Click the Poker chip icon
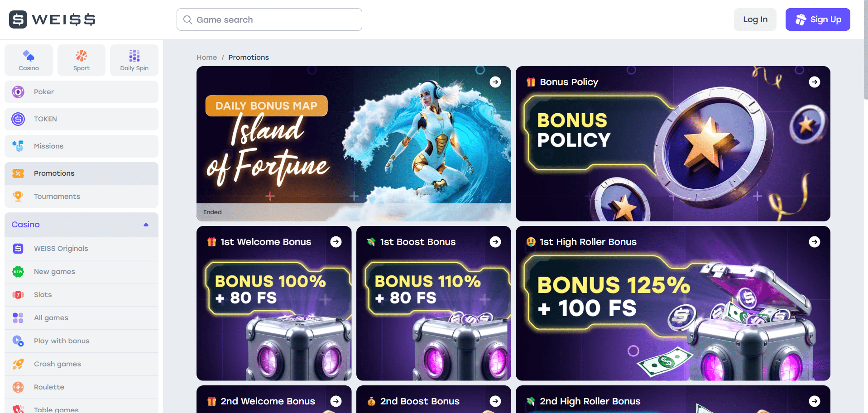 pos(18,92)
